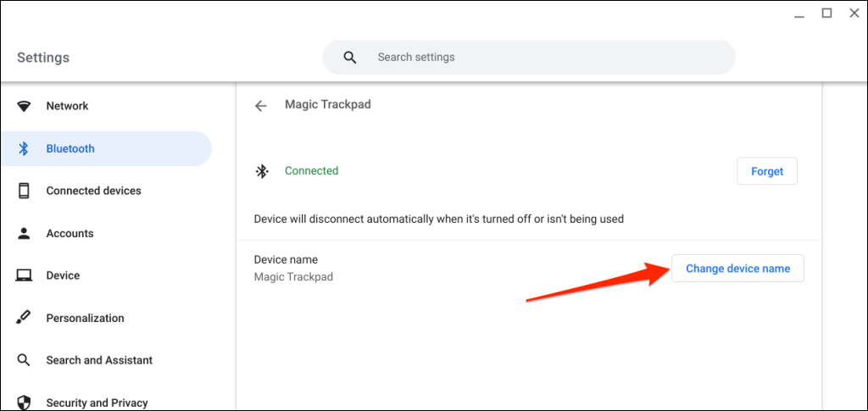This screenshot has width=868, height=411.
Task: Click the Bluetooth connected status icon
Action: pyautogui.click(x=261, y=171)
